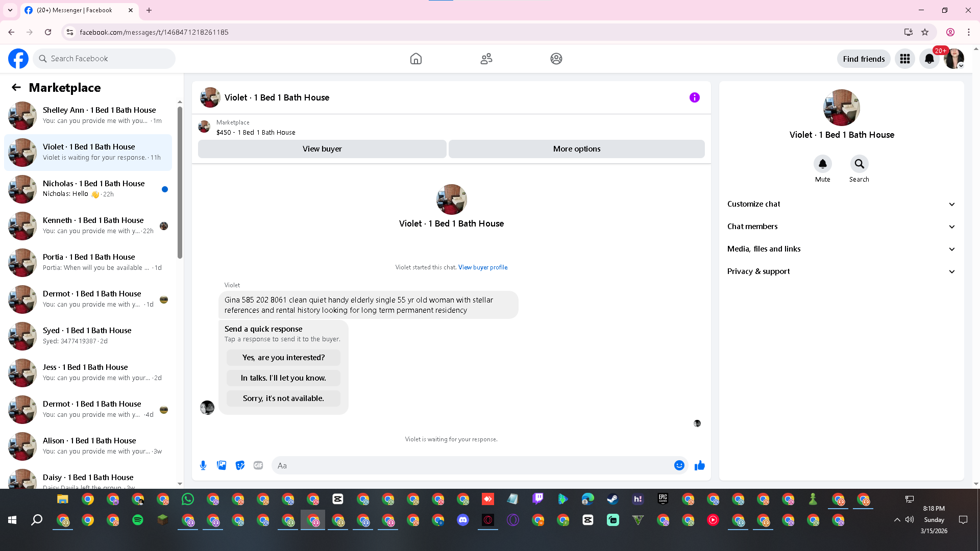Go to the Home feed icon

tap(416, 59)
